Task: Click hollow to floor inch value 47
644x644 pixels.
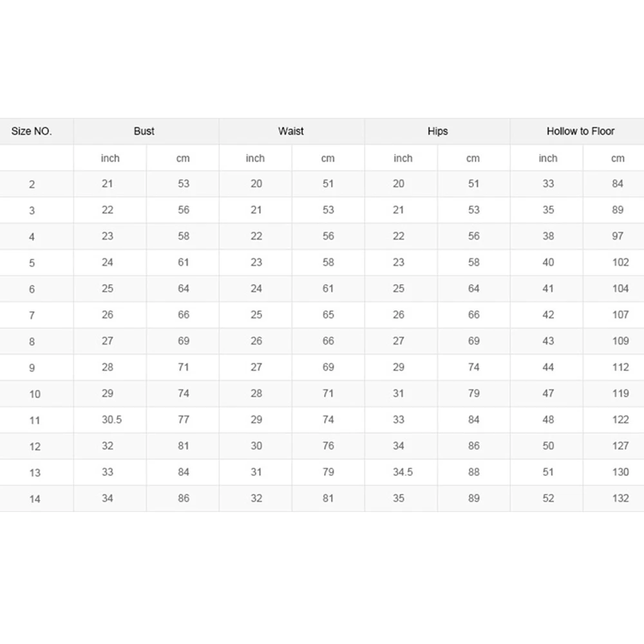Action: tap(548, 393)
